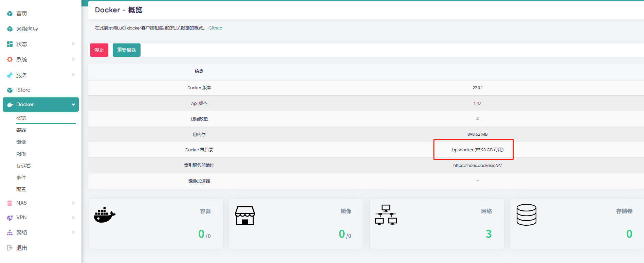644x263 pixels.
Task: Click the 退出 logout icon
Action: [x=10, y=248]
